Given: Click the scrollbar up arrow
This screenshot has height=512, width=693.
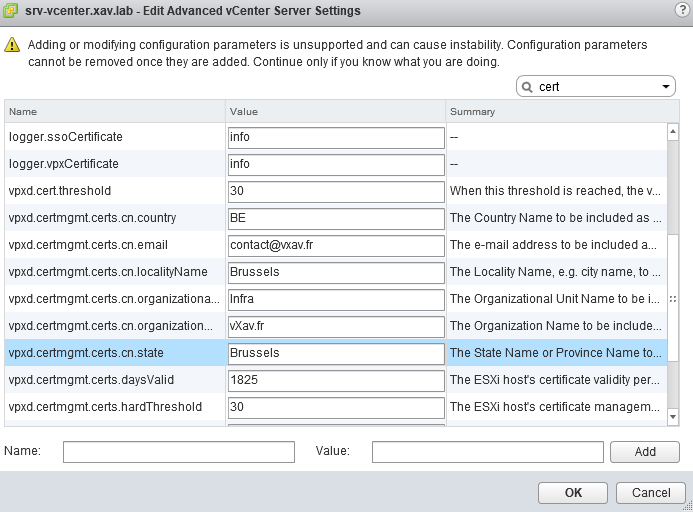Looking at the screenshot, I should pyautogui.click(x=673, y=130).
